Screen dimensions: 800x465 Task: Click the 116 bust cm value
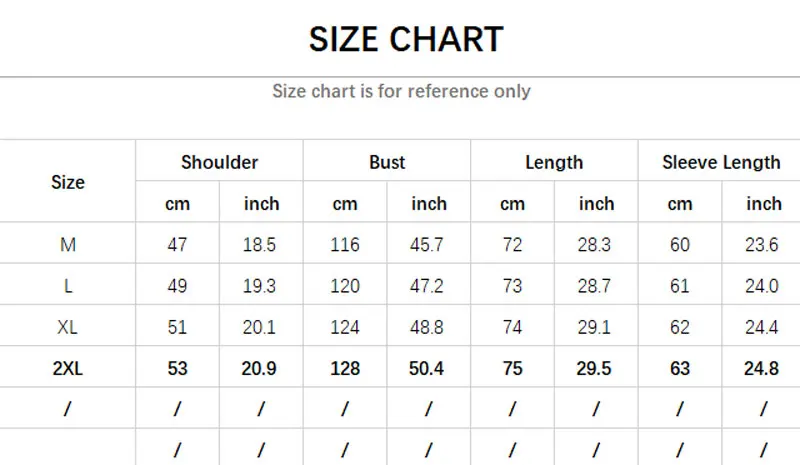click(345, 245)
